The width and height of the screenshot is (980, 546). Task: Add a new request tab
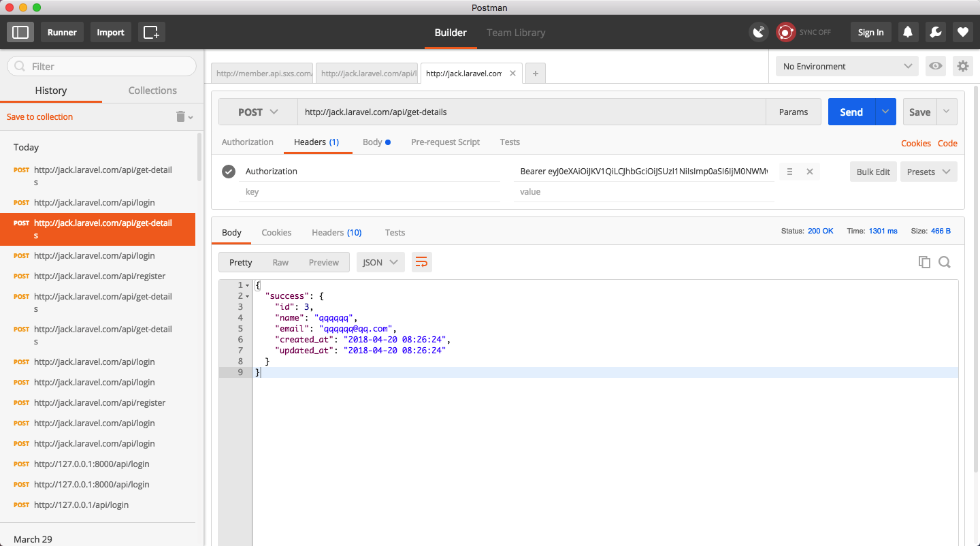pos(536,73)
